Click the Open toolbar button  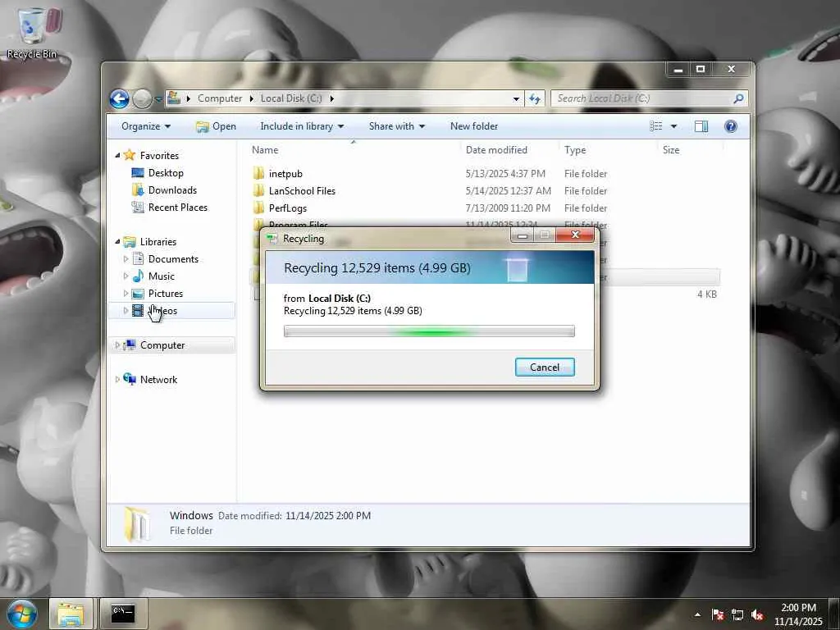point(217,126)
